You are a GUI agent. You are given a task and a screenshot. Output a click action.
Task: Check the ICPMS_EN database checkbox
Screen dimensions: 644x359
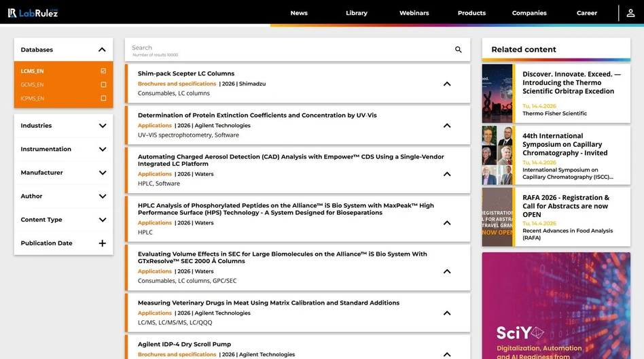[x=103, y=99]
